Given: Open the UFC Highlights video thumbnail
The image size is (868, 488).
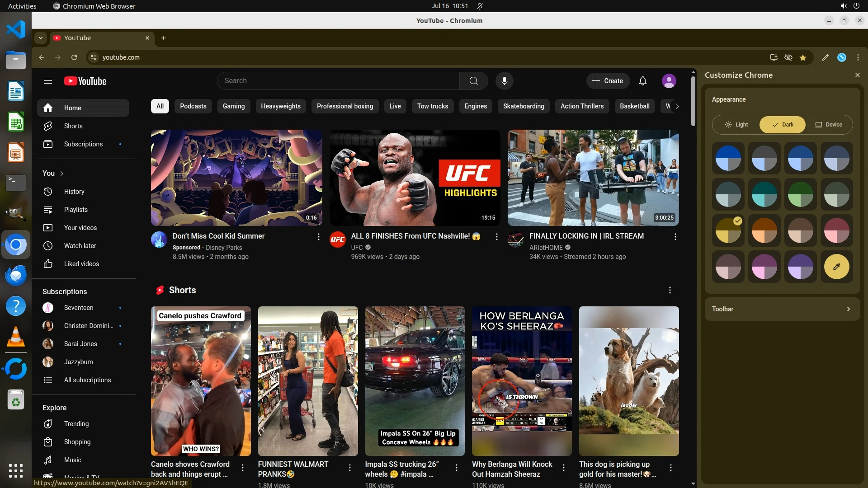Looking at the screenshot, I should (415, 178).
